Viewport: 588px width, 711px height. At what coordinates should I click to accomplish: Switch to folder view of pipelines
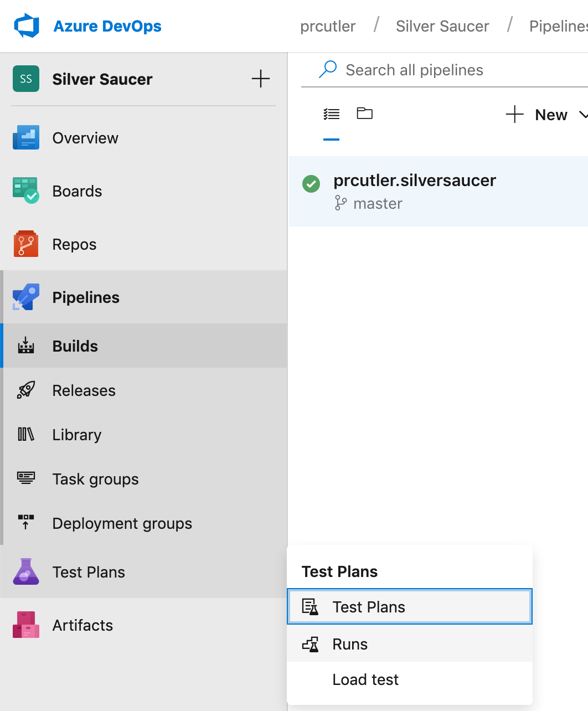pyautogui.click(x=364, y=113)
